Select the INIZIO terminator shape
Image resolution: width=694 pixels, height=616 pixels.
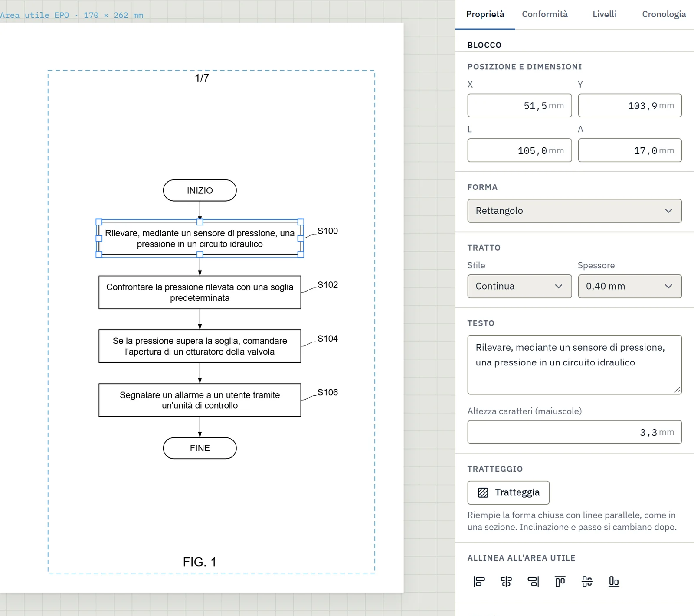[x=200, y=190]
